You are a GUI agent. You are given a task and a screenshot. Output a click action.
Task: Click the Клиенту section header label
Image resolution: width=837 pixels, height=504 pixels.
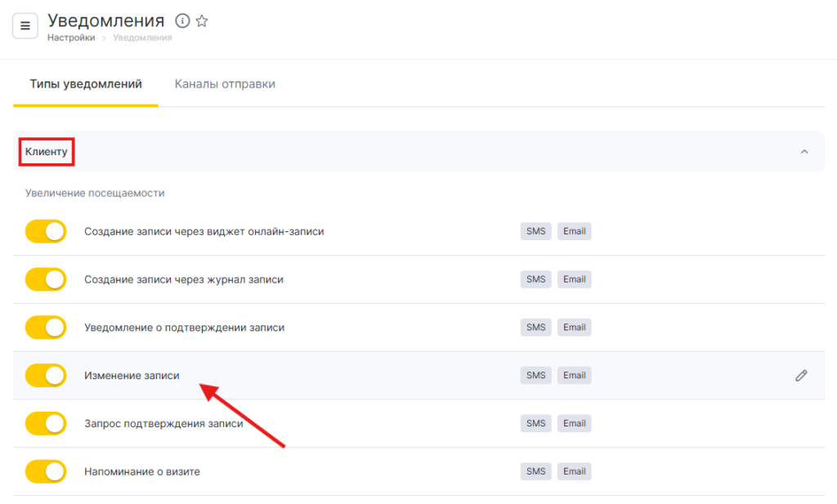tap(47, 152)
